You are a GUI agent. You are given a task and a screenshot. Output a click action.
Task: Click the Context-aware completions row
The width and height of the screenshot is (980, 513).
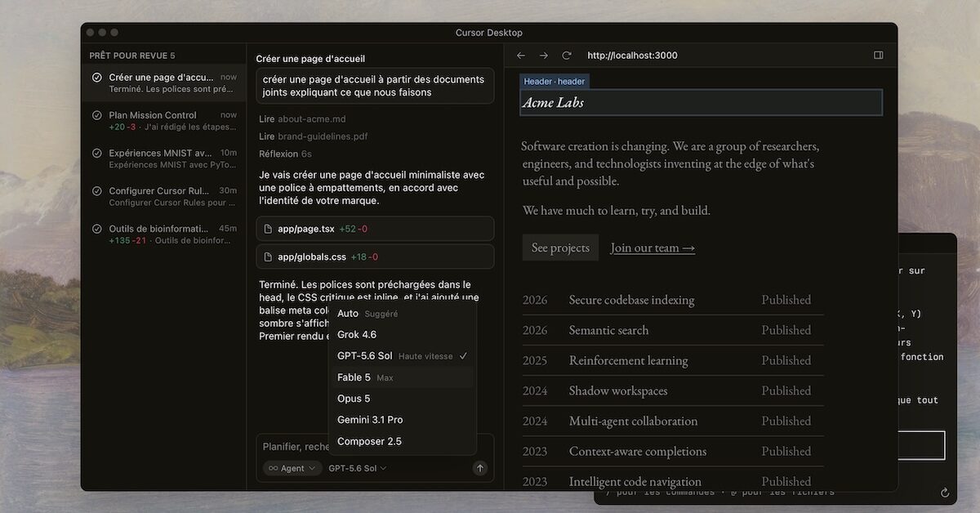pos(673,451)
